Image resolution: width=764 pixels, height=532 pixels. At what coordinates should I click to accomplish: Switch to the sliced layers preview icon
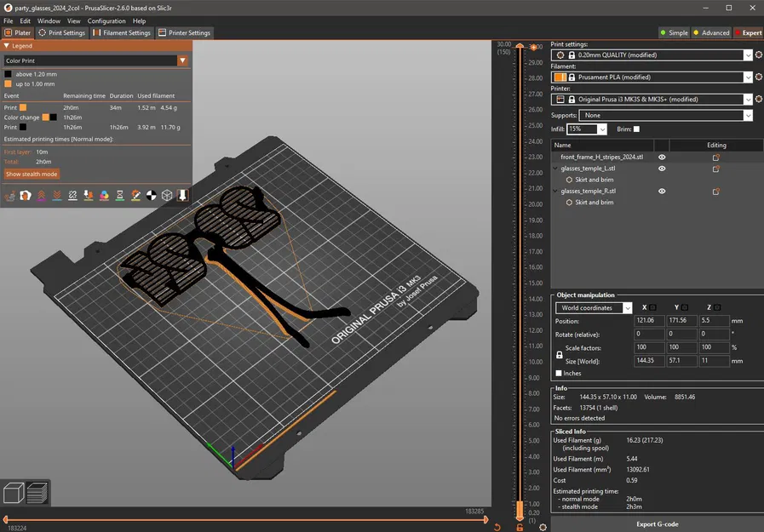click(37, 493)
